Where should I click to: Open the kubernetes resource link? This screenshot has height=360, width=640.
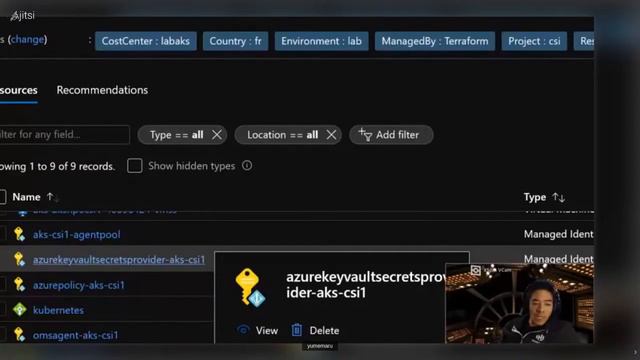(x=58, y=310)
